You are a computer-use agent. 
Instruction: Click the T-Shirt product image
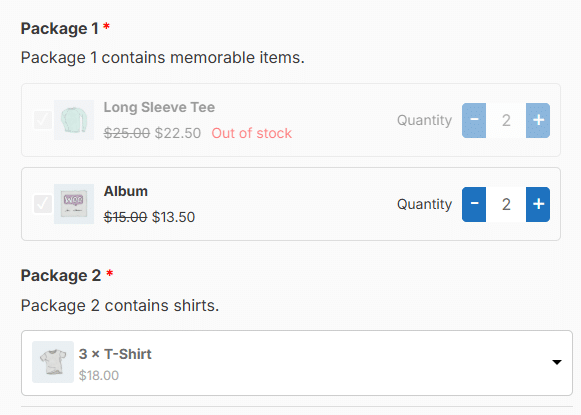(53, 362)
